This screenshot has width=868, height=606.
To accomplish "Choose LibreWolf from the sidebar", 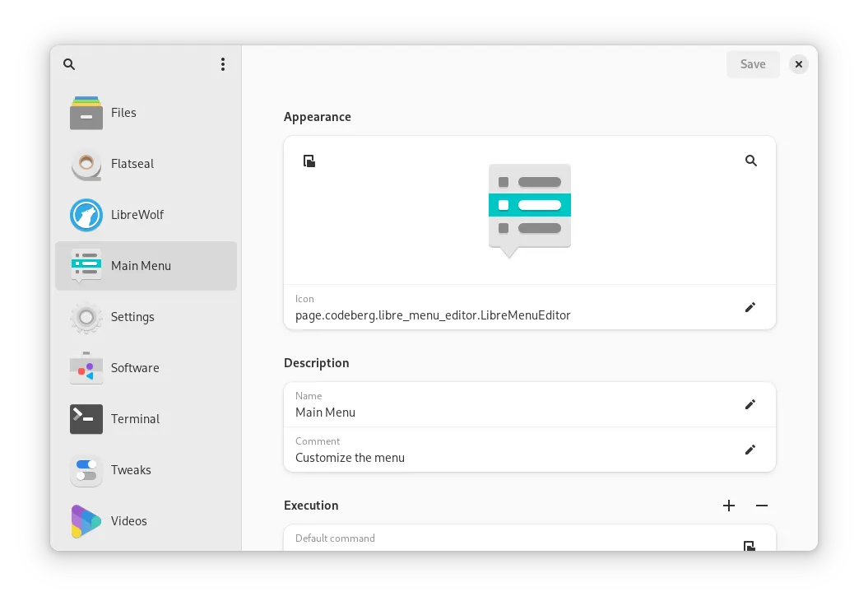I will pos(146,215).
